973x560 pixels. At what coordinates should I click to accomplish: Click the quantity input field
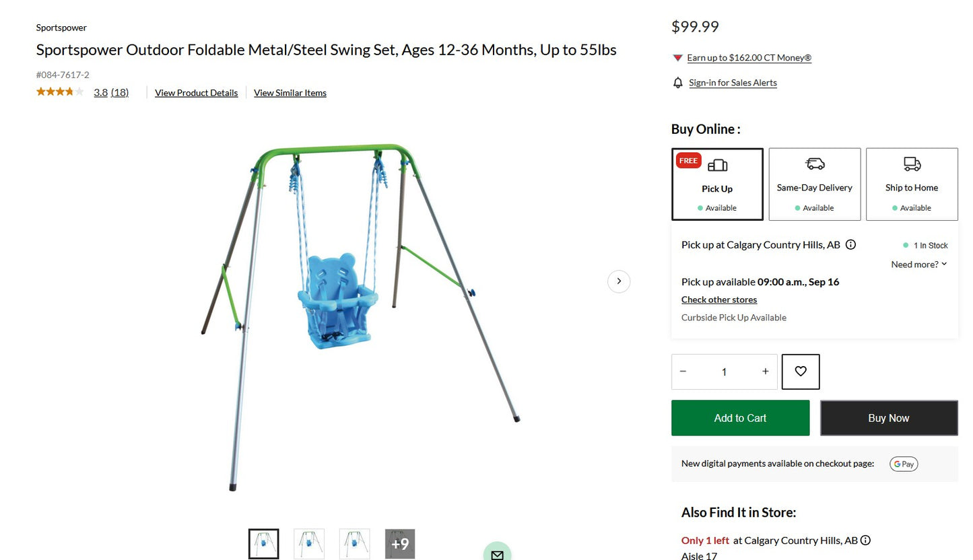(724, 371)
